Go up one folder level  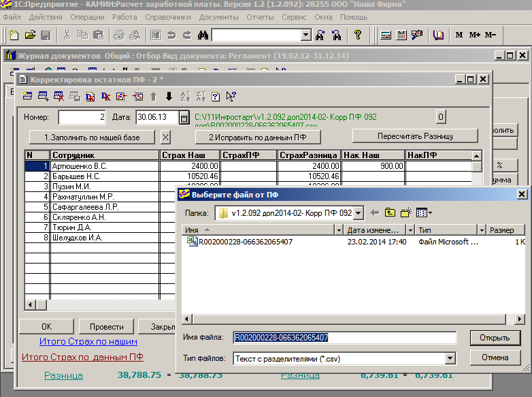pyautogui.click(x=390, y=213)
